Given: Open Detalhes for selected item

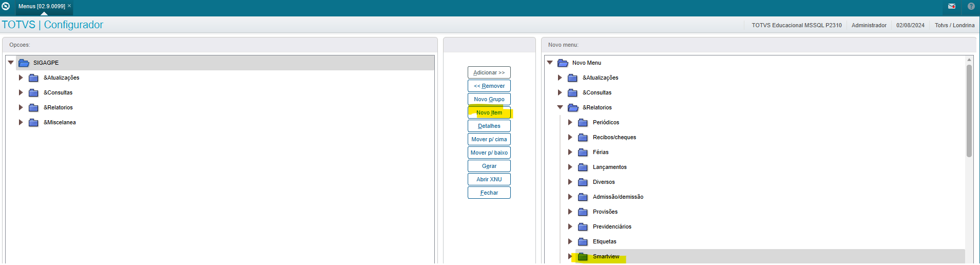Looking at the screenshot, I should [489, 126].
